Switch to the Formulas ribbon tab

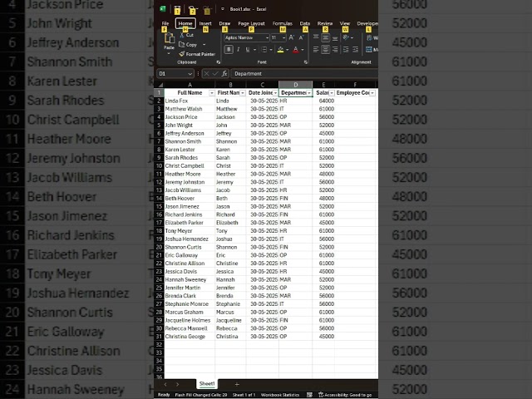[283, 23]
